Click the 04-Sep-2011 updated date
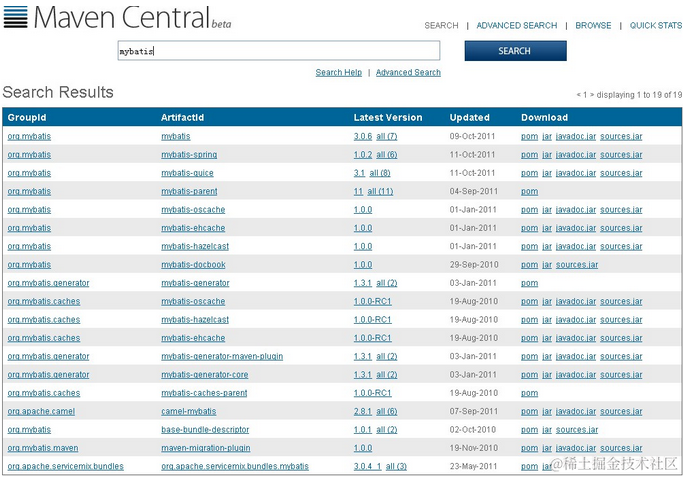 pos(473,191)
